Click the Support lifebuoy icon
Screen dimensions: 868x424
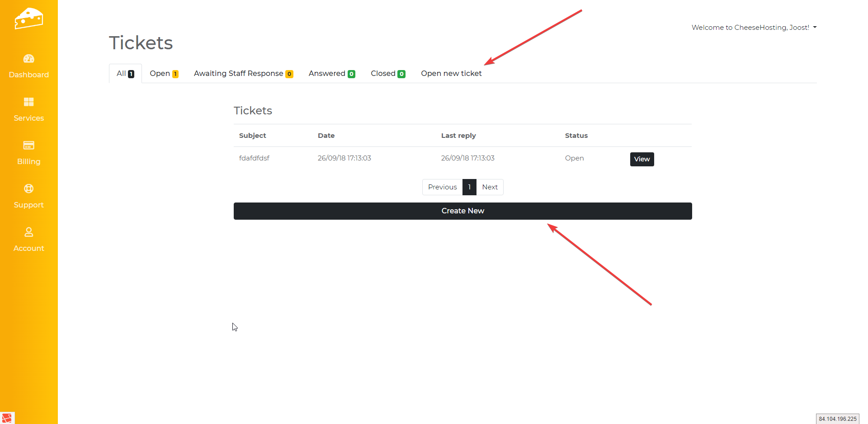pyautogui.click(x=28, y=189)
